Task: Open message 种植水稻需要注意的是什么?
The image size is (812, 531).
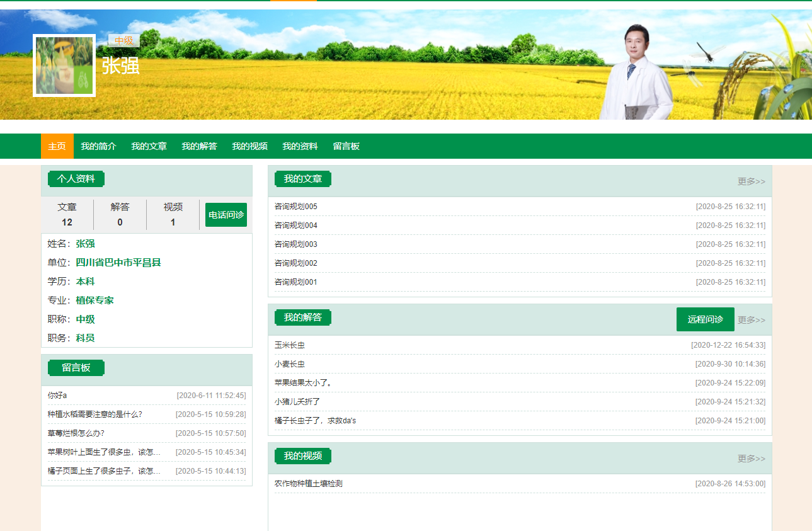Action: tap(94, 414)
